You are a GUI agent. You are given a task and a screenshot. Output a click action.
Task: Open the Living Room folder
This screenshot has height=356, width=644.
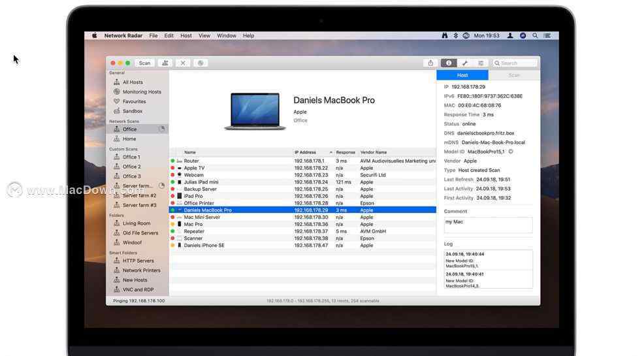pos(137,223)
